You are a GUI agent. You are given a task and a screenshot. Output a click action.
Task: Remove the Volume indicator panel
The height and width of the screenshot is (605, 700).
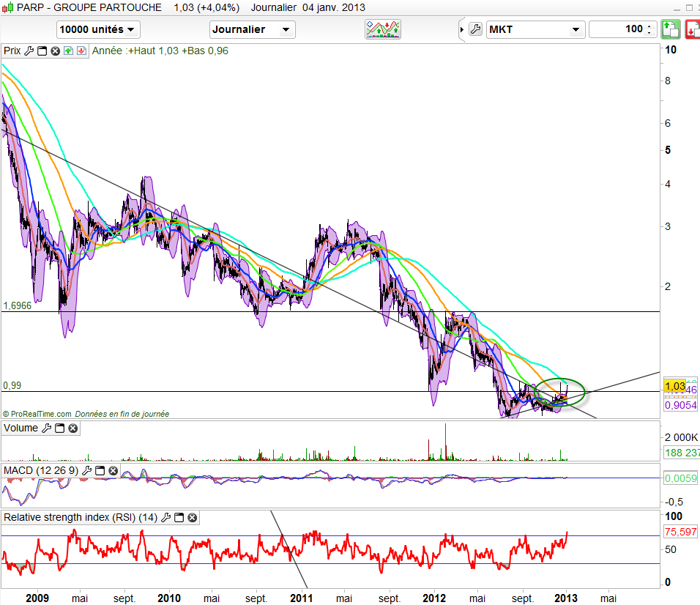point(72,428)
